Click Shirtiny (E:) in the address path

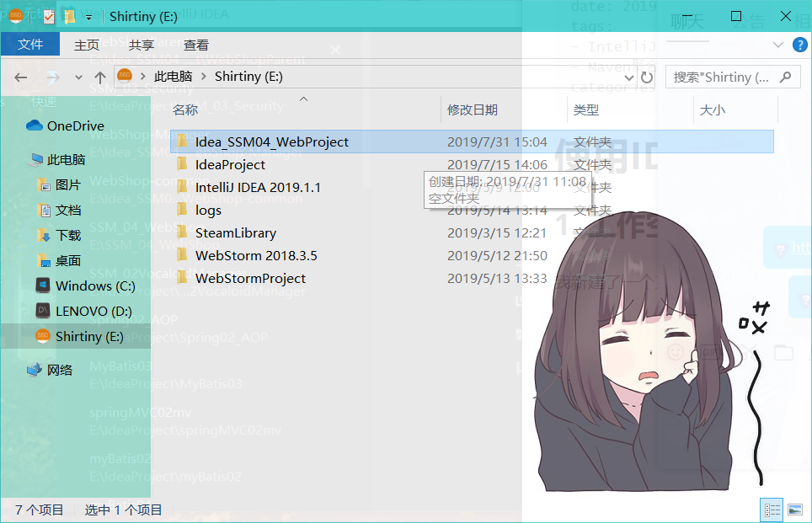tap(248, 77)
